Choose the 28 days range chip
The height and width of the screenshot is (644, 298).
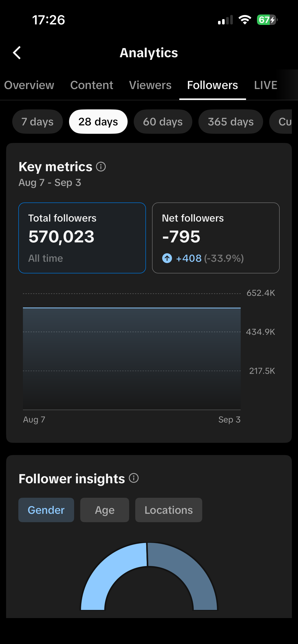98,122
